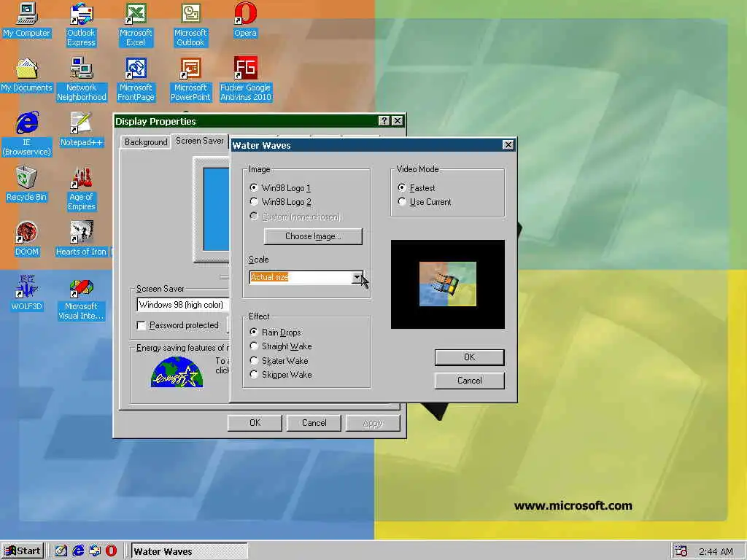The width and height of the screenshot is (747, 560).
Task: Enable the Password protected checkbox
Action: [141, 325]
